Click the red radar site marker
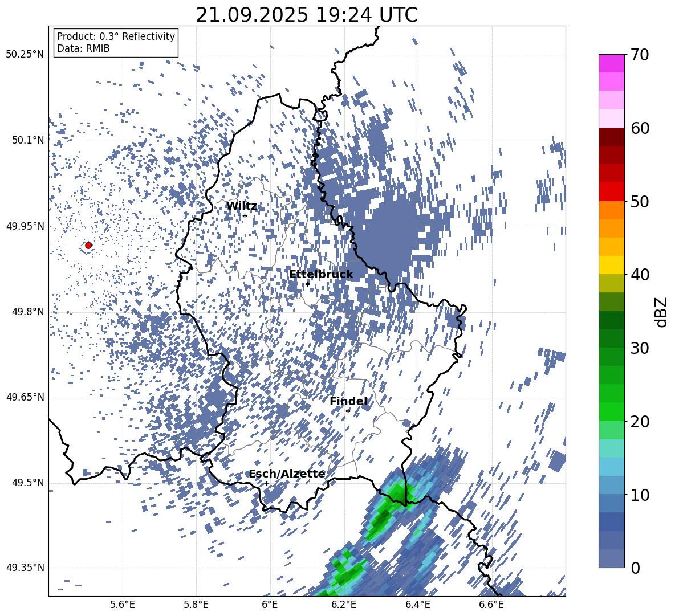The height and width of the screenshot is (616, 675). point(88,245)
